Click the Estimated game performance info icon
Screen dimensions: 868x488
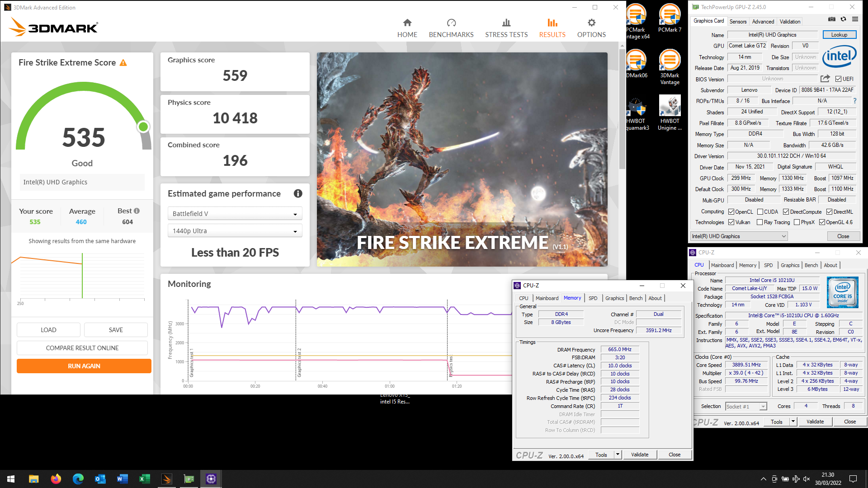(x=298, y=193)
